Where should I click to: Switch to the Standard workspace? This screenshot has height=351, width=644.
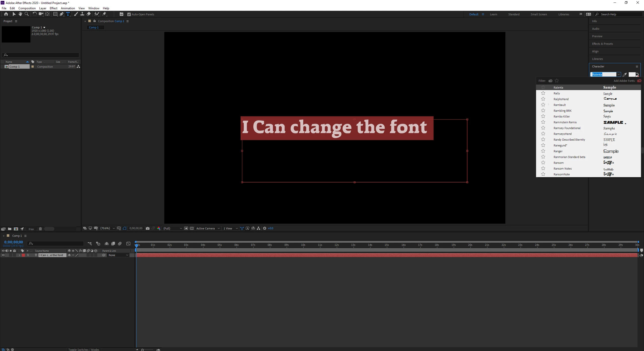click(x=514, y=14)
